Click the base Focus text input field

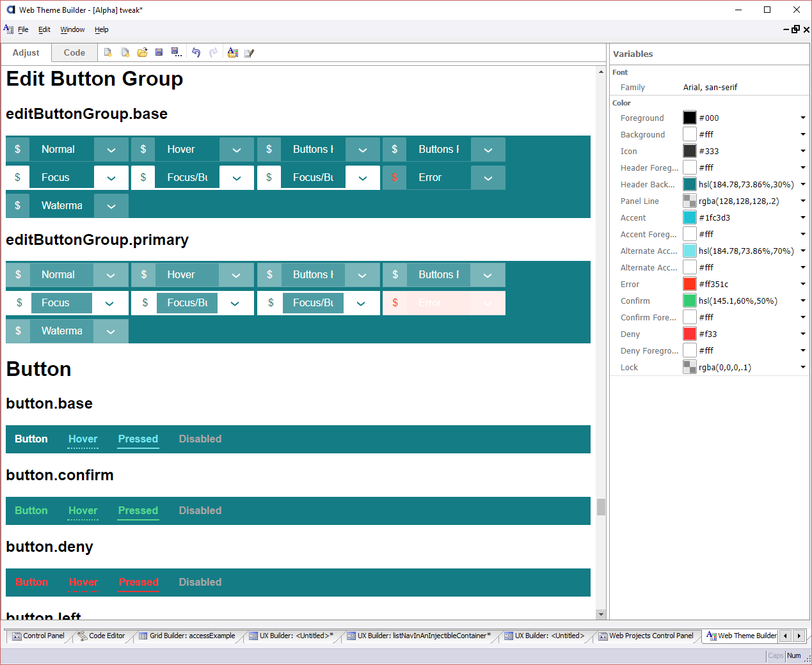62,178
